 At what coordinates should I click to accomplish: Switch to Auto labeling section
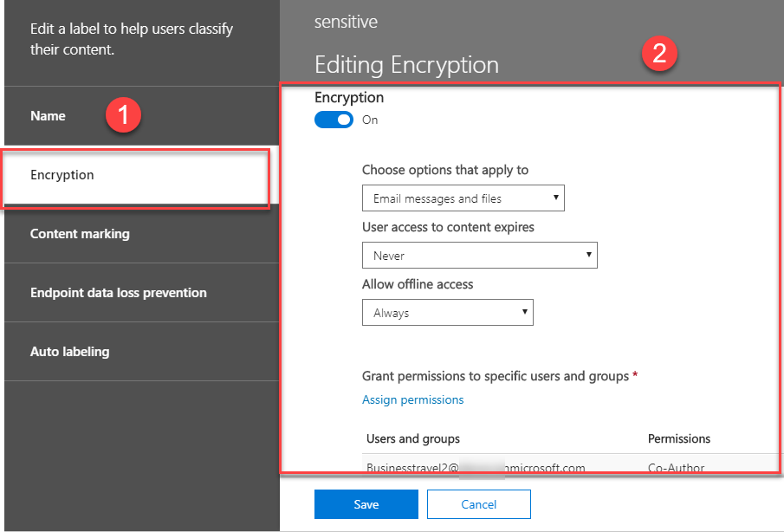(x=69, y=352)
